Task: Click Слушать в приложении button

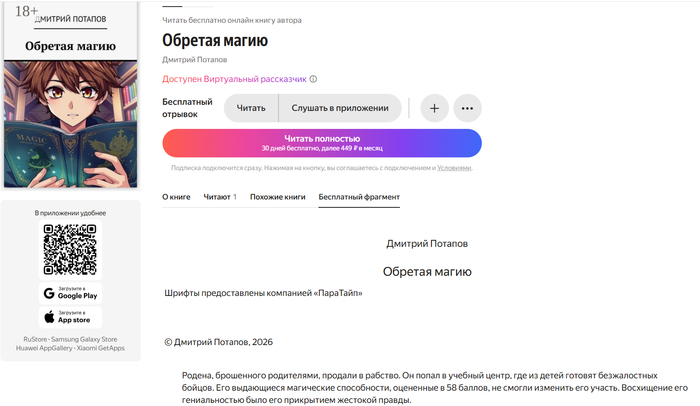Action: pos(340,108)
